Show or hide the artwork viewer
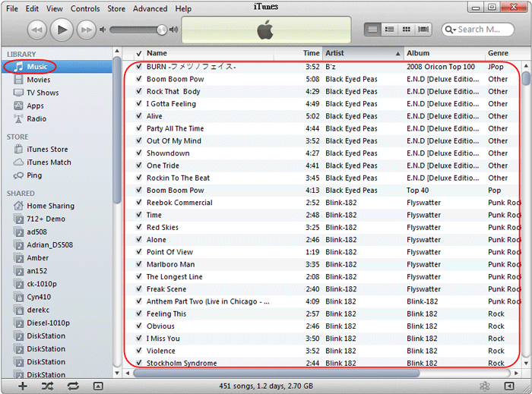 [98, 386]
